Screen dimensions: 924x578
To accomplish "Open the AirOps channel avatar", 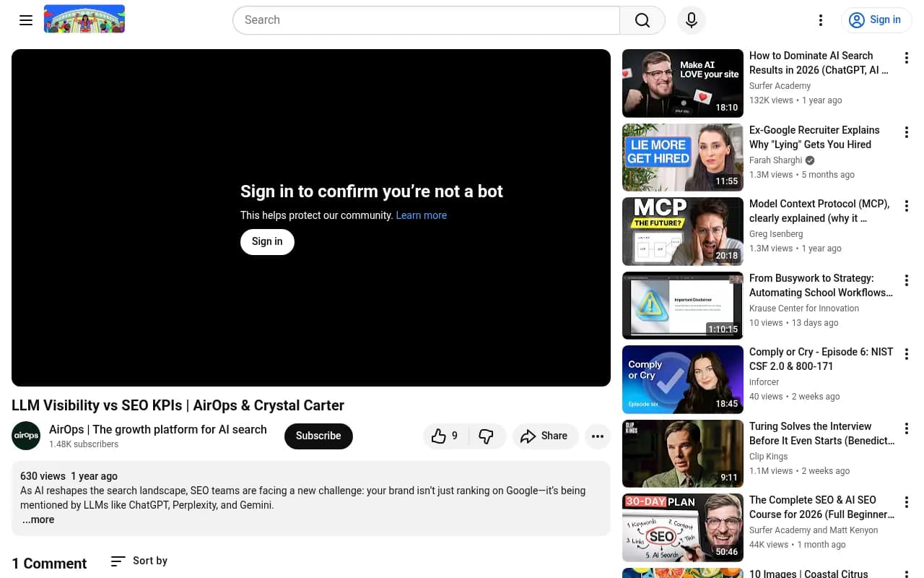I will pyautogui.click(x=26, y=436).
